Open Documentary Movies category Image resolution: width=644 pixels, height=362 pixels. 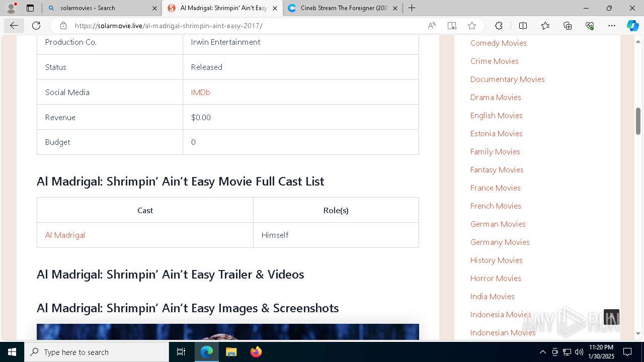(x=507, y=79)
